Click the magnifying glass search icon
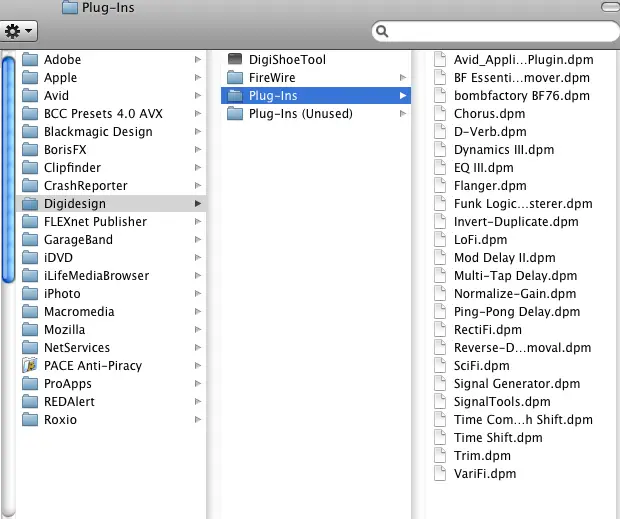This screenshot has width=620, height=519. pyautogui.click(x=382, y=31)
